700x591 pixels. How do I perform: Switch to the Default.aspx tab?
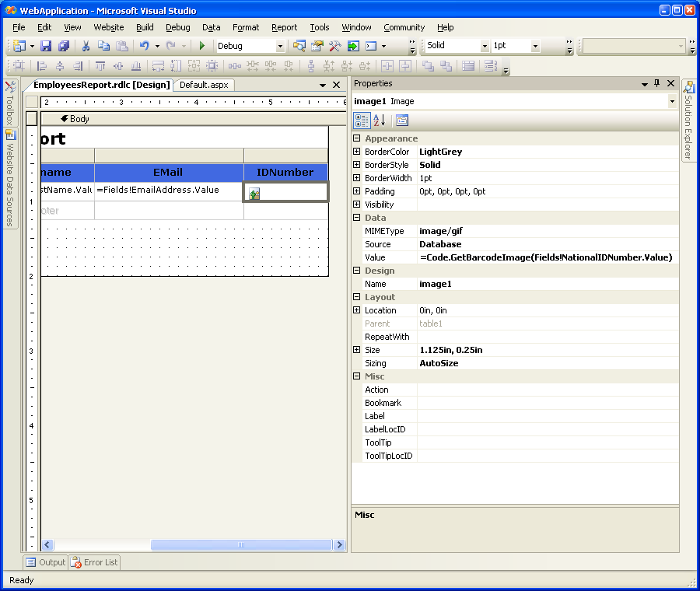[x=204, y=85]
